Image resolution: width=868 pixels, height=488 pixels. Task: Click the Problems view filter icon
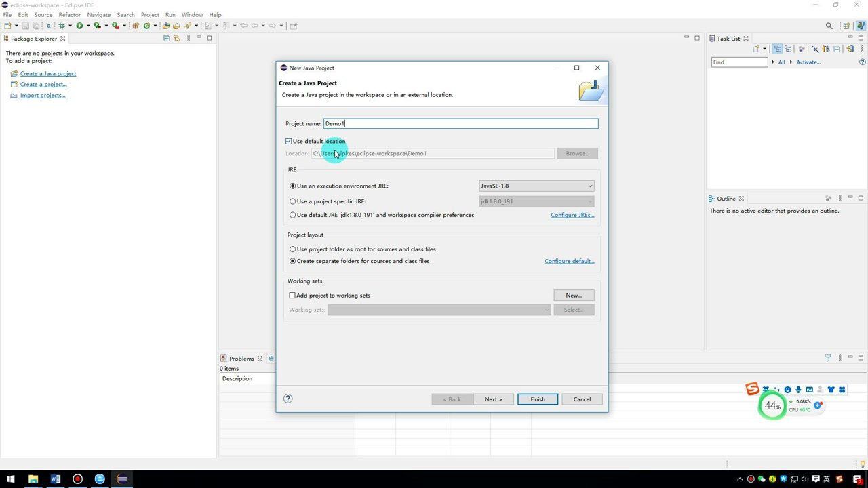click(x=828, y=359)
